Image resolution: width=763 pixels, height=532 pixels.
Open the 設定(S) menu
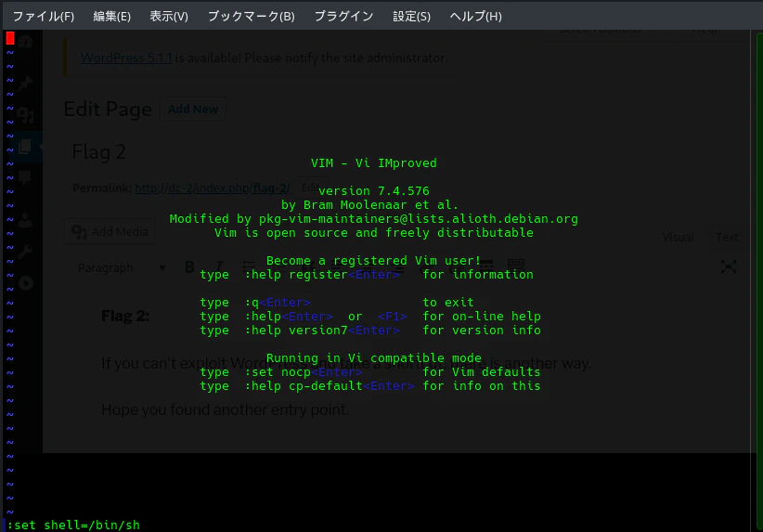coord(411,16)
